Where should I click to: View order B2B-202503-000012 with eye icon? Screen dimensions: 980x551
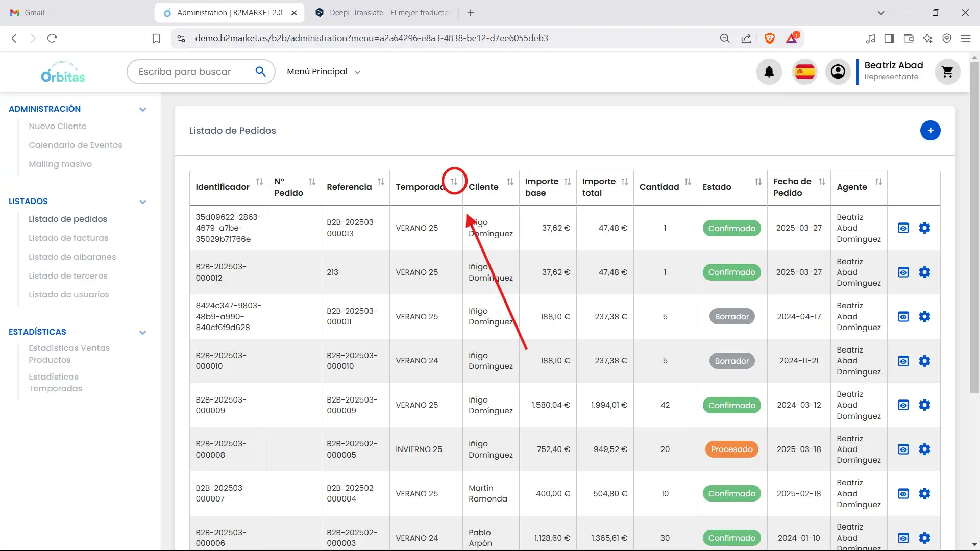[903, 272]
